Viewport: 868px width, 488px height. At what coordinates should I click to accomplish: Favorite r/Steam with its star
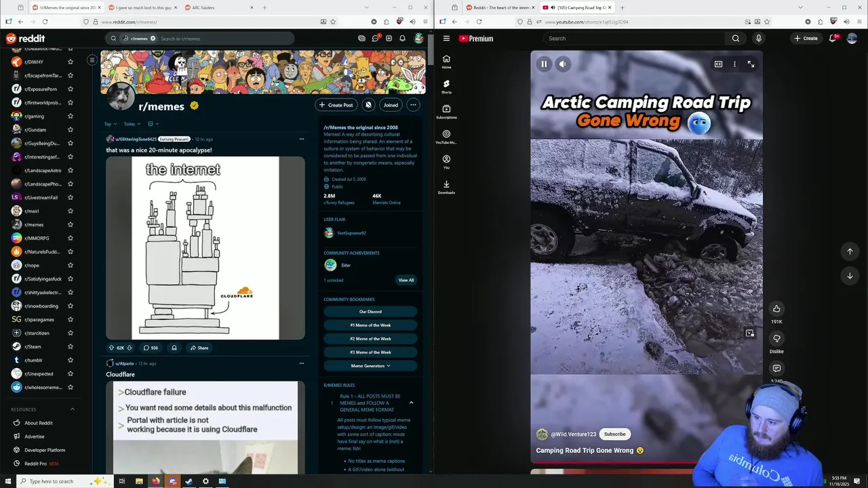[x=70, y=346]
